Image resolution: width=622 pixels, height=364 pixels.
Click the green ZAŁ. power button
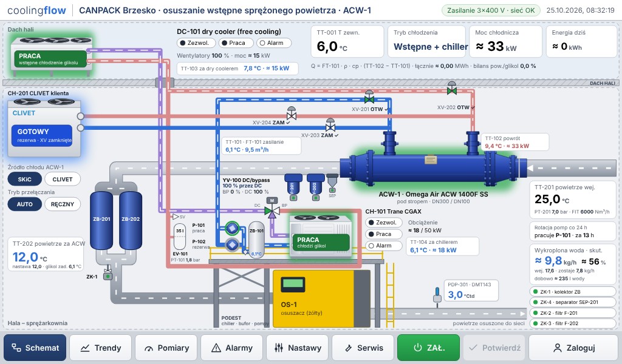coord(428,348)
